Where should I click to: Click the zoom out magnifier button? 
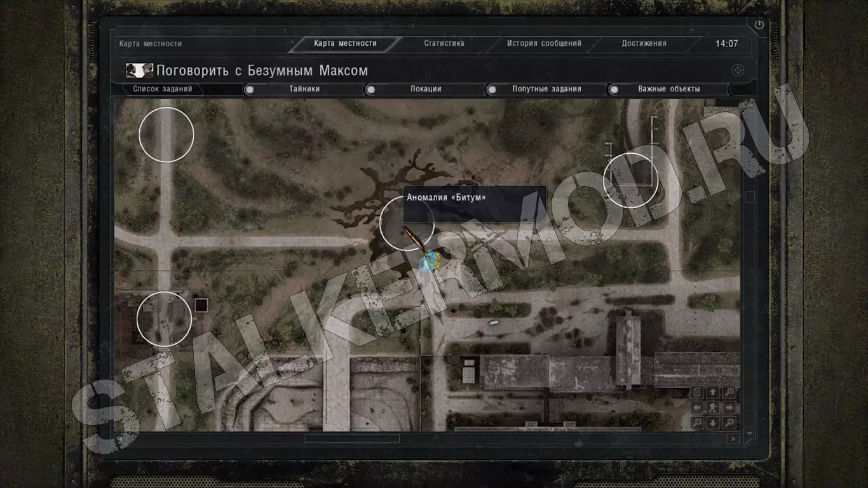tap(697, 423)
